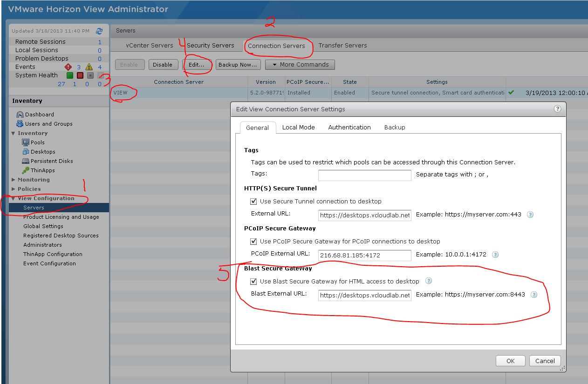
Task: Open ThinApp Configuration in the tree
Action: 53,254
